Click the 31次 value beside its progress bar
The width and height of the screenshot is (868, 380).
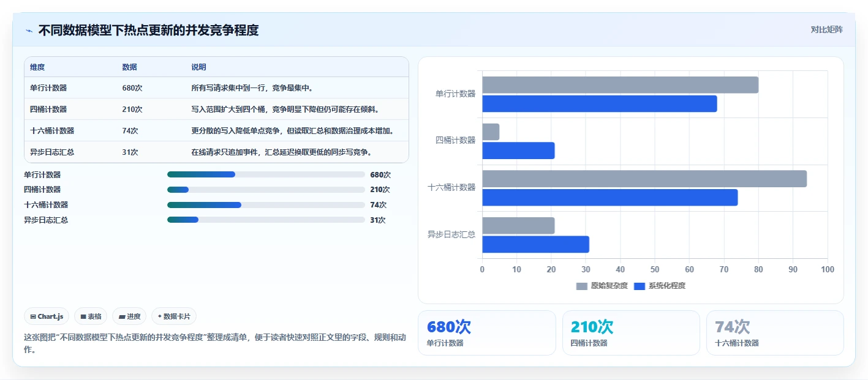tap(378, 220)
